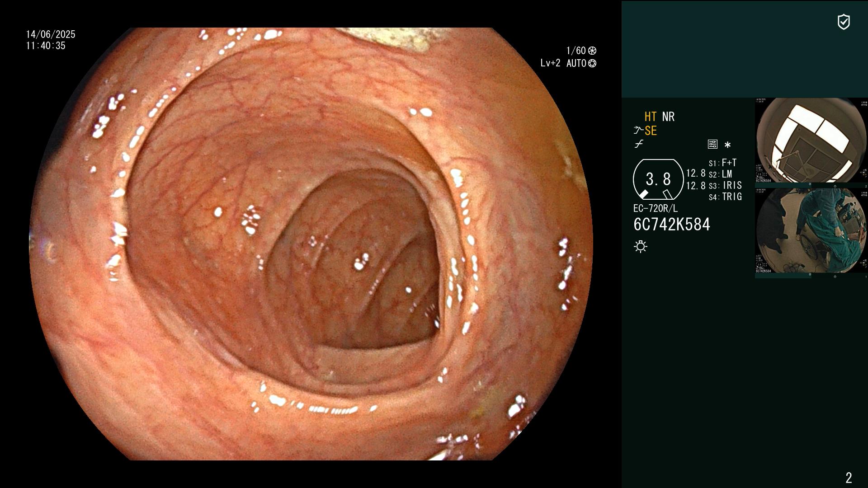The height and width of the screenshot is (488, 868).
Task: Click the main endoscopic colon image
Action: (x=311, y=244)
